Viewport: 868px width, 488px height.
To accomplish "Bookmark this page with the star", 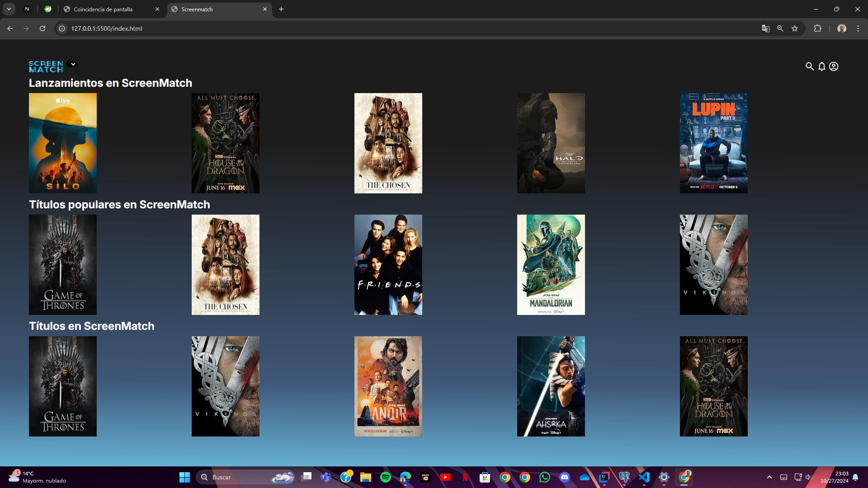I will coord(795,28).
